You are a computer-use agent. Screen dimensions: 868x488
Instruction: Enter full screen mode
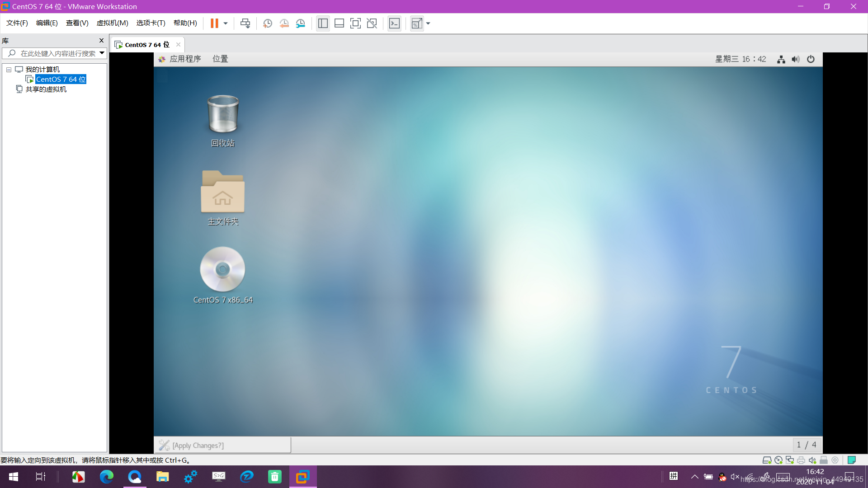(x=356, y=23)
